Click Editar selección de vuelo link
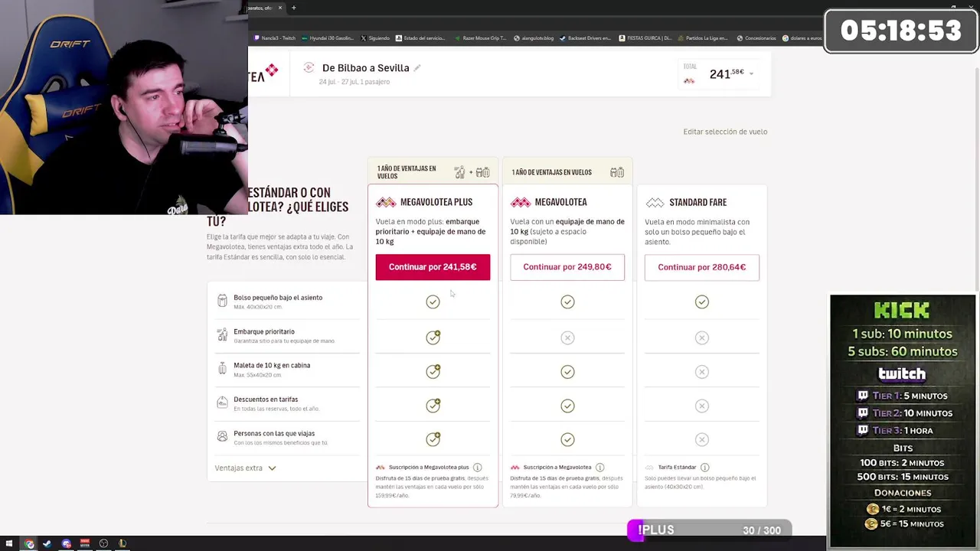This screenshot has width=980, height=551. point(725,132)
